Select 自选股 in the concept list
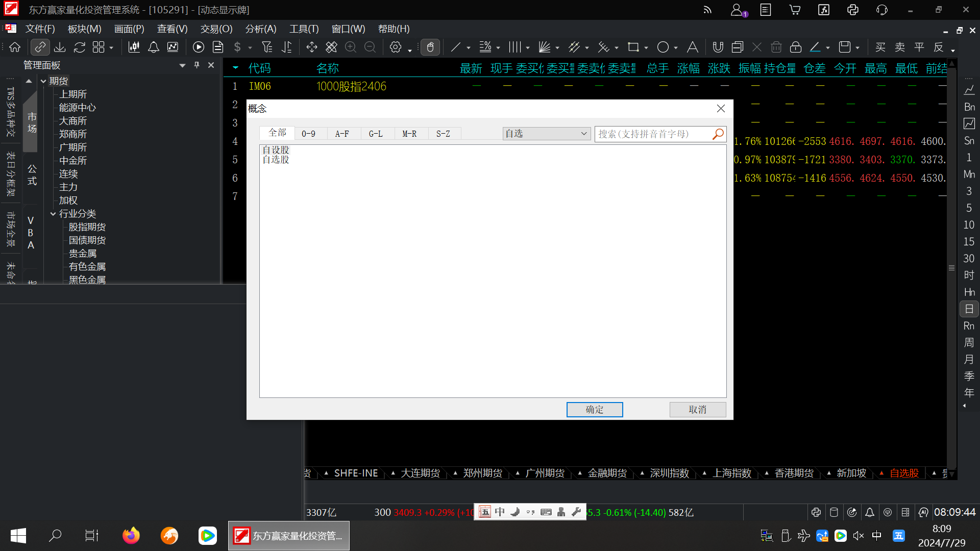The width and height of the screenshot is (980, 551). point(276,160)
